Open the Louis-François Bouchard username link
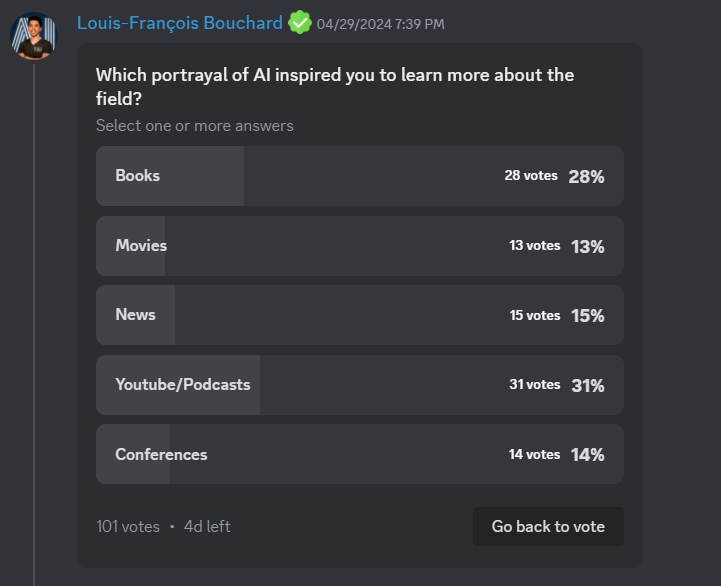Image resolution: width=721 pixels, height=586 pixels. 179,22
